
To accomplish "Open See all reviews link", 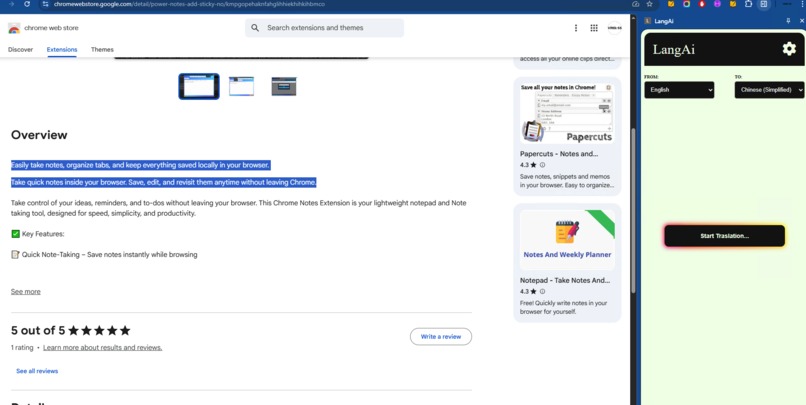I will pyautogui.click(x=37, y=371).
